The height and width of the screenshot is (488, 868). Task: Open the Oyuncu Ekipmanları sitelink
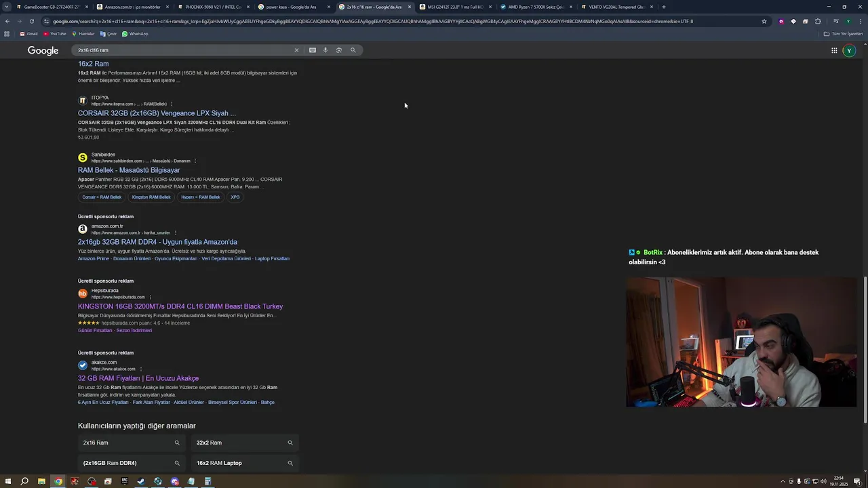click(x=176, y=258)
